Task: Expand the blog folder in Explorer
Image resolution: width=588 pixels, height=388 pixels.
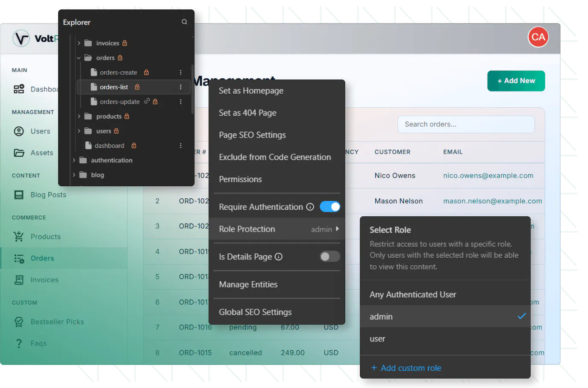Action: click(x=74, y=175)
